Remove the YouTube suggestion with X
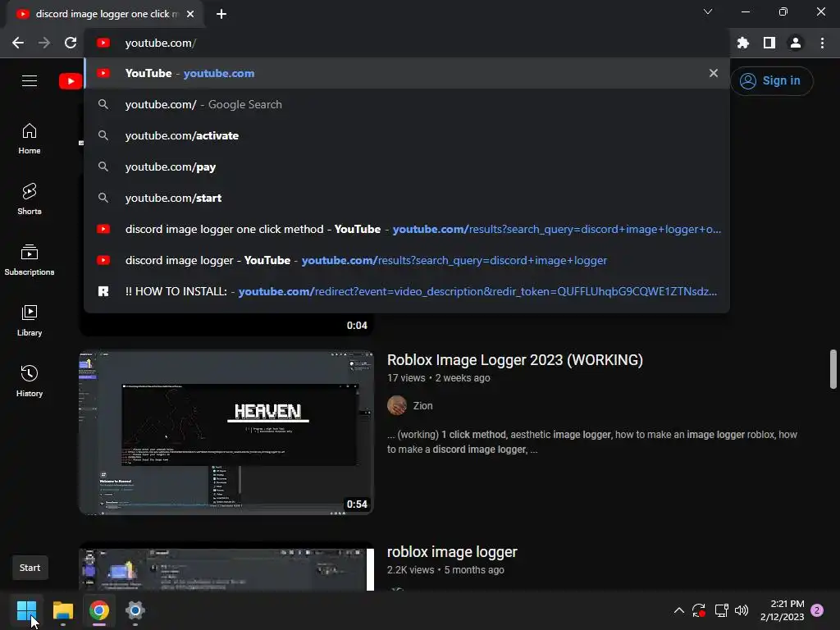Viewport: 840px width, 630px height. click(714, 73)
